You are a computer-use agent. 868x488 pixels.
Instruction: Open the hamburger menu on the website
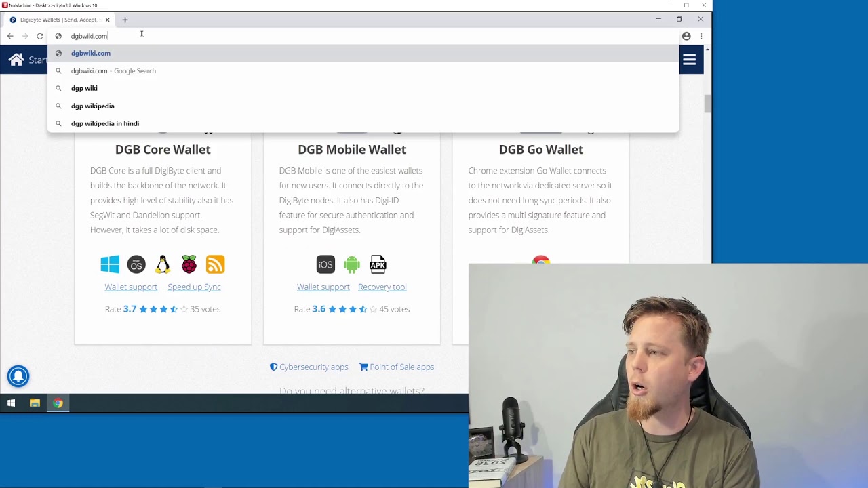coord(689,60)
